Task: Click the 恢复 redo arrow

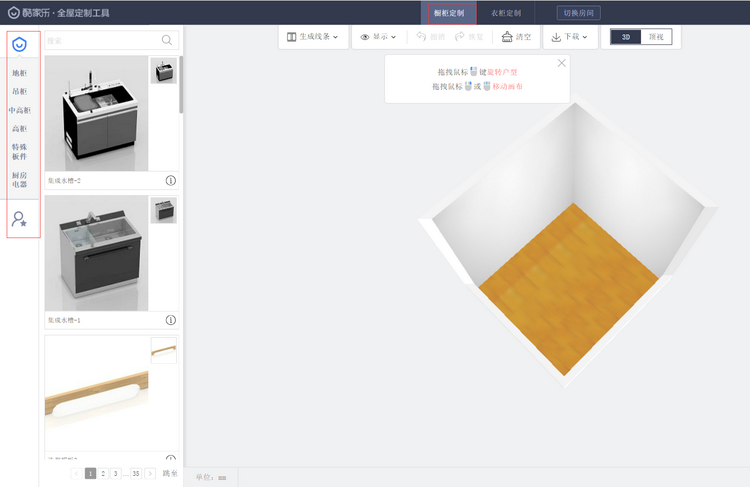Action: coord(469,37)
